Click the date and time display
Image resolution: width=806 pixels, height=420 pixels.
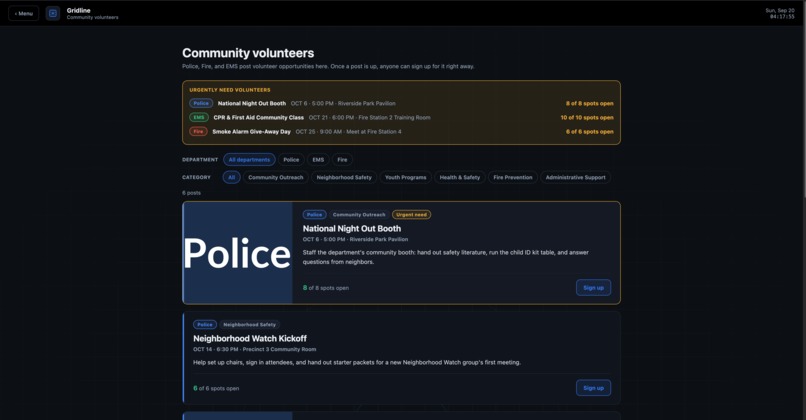point(779,13)
